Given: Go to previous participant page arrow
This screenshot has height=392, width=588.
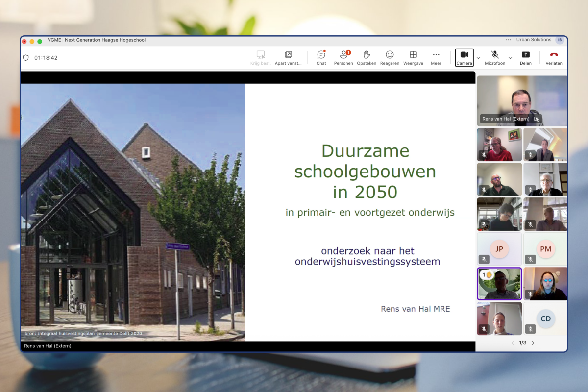Looking at the screenshot, I should click(513, 343).
